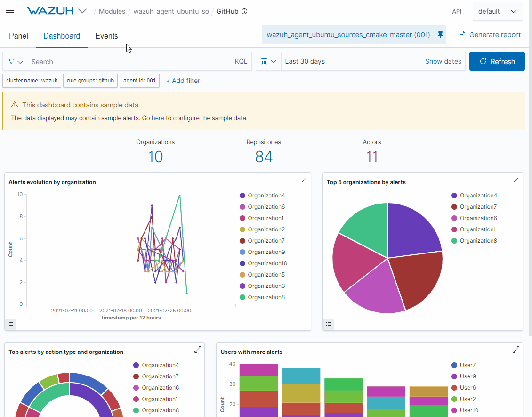Click the Repositories metric value 84
The height and width of the screenshot is (417, 532).
264,156
